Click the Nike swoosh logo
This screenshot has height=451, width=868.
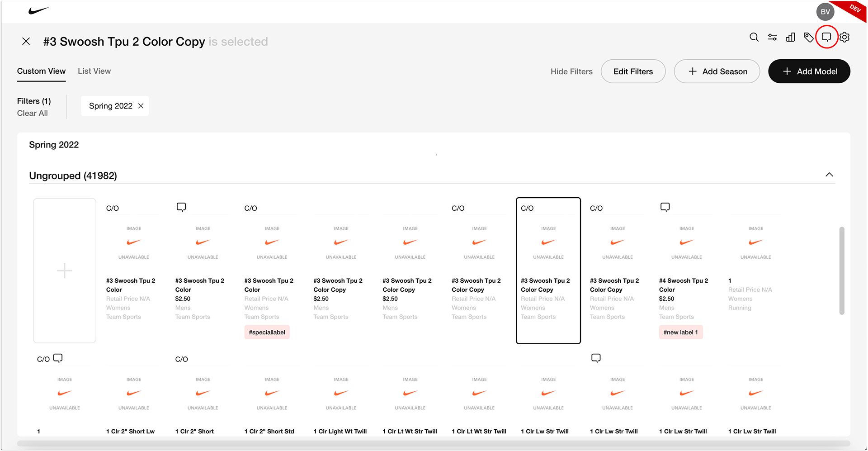(x=38, y=10)
